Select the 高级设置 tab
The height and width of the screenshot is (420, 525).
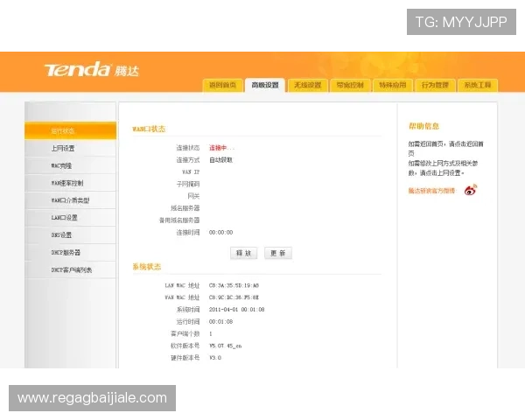click(x=265, y=85)
